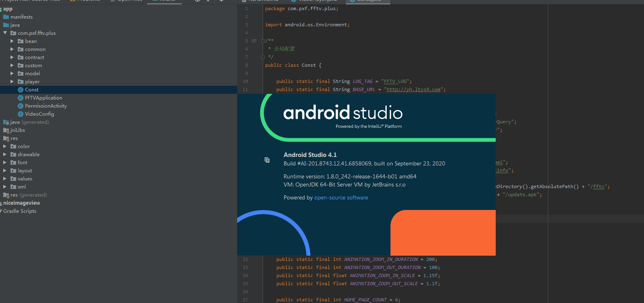Expand the model package

pyautogui.click(x=12, y=74)
